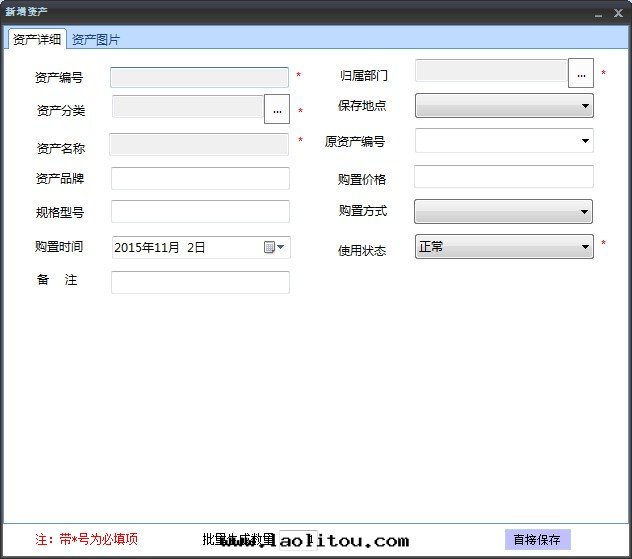Click the 直接保存 button
This screenshot has height=559, width=632.
pyautogui.click(x=537, y=539)
